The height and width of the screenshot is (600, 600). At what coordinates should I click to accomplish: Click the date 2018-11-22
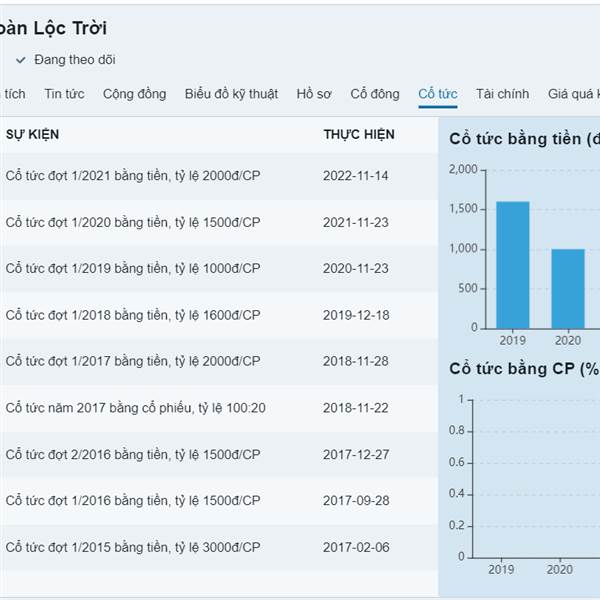(355, 408)
